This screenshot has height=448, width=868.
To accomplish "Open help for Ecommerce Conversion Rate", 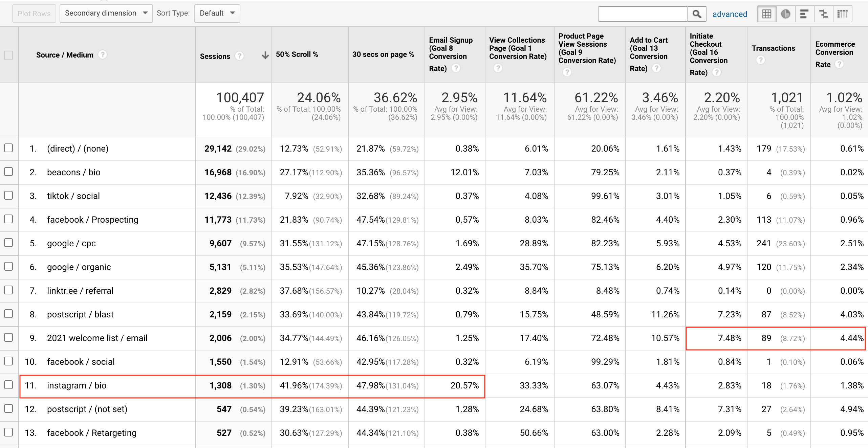I will pos(839,64).
